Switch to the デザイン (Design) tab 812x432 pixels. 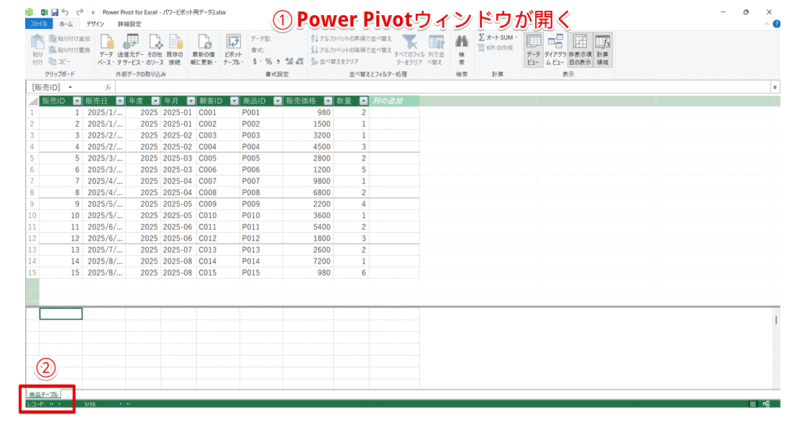(95, 24)
